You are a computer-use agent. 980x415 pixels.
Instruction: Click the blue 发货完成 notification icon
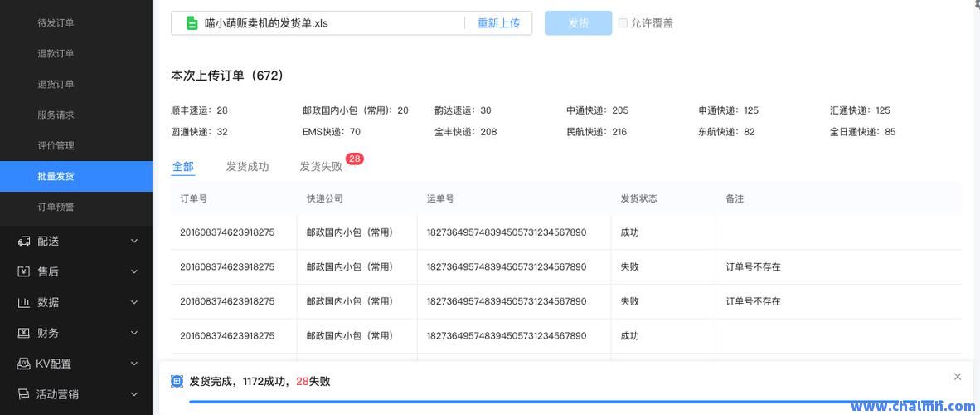[177, 381]
